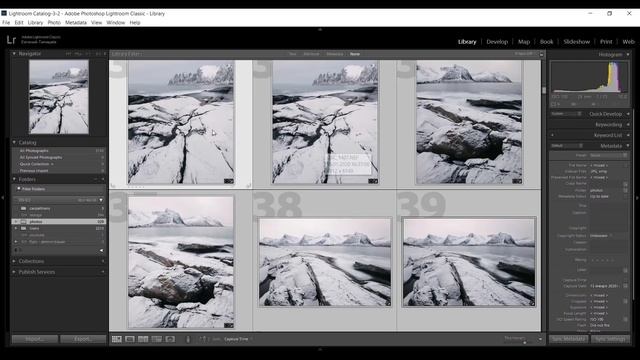The image size is (640, 360).
Task: Switch to Compare view in the toolbar
Action: click(x=143, y=339)
